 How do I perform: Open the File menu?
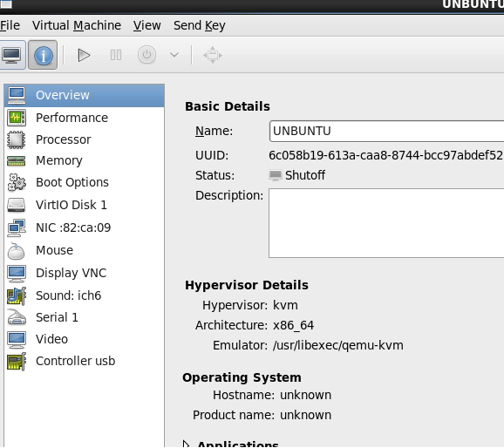(10, 25)
